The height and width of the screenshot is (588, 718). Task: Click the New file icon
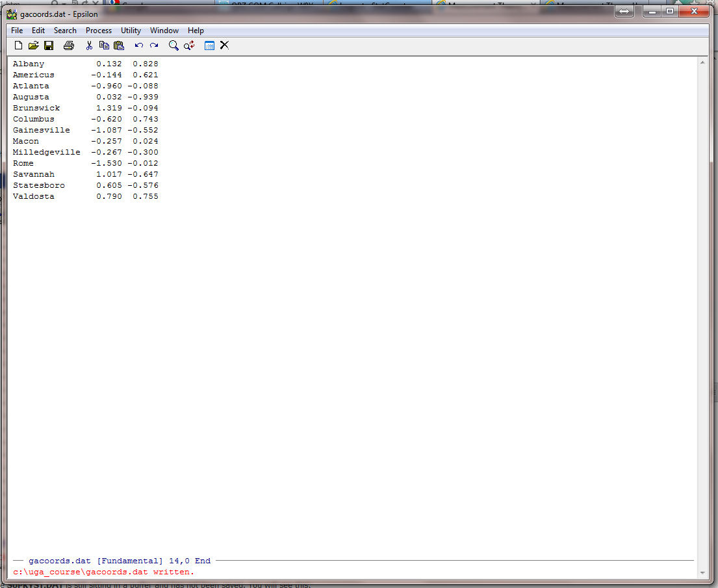pyautogui.click(x=18, y=45)
